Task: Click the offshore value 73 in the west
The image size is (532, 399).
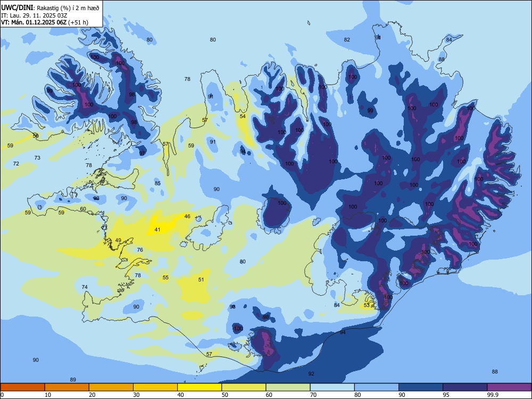Action: click(x=37, y=158)
